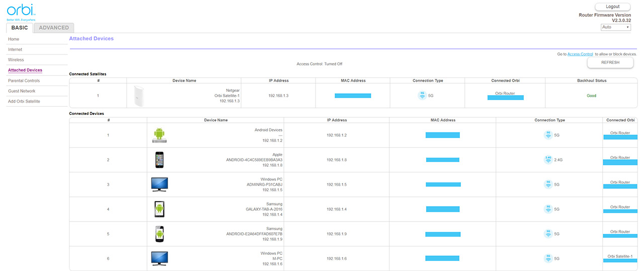Click the 5G WiFi icon for 192.168.1.2
This screenshot has width=644, height=271.
tap(548, 135)
